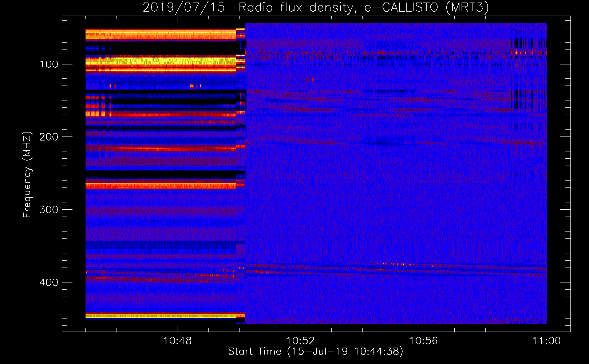Click the 10:52 time tick label
Viewport: 589px width, 364px height.
tap(300, 341)
